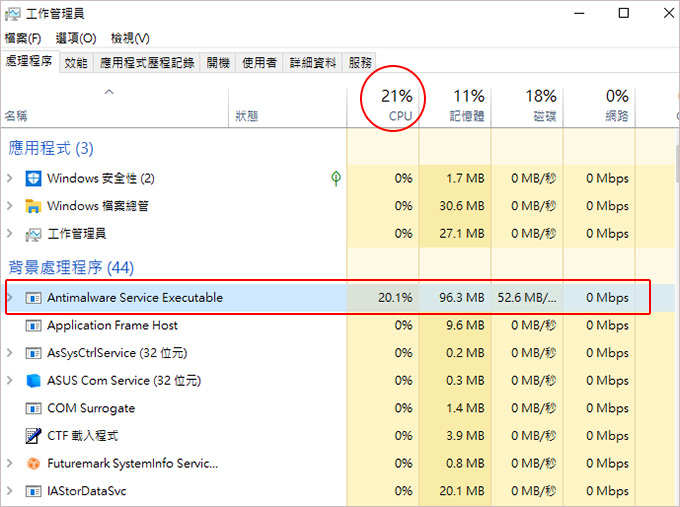The width and height of the screenshot is (680, 507).
Task: Click the Task Manager title bar icon
Action: [13, 14]
